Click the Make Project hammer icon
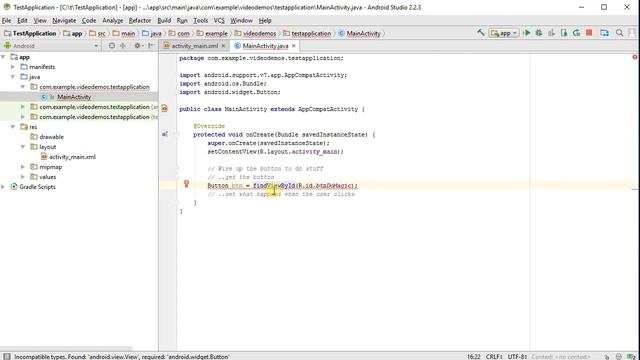 (481, 33)
